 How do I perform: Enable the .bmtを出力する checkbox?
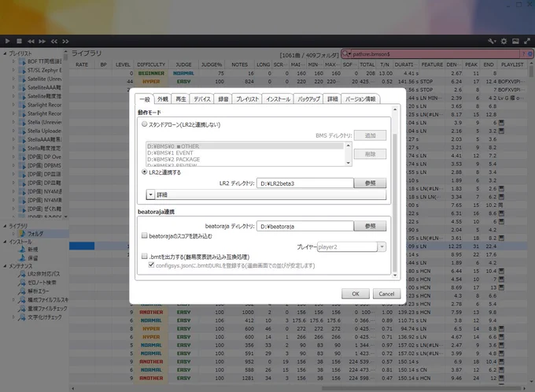coord(144,256)
